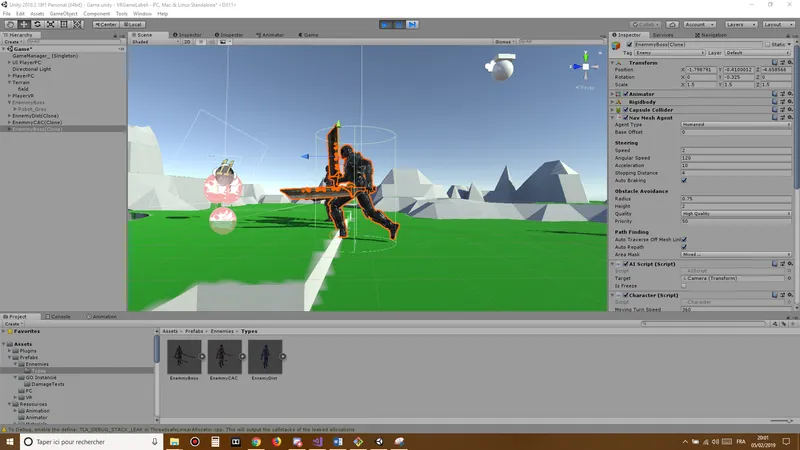
Task: Open Transform component help icon
Action: (774, 63)
